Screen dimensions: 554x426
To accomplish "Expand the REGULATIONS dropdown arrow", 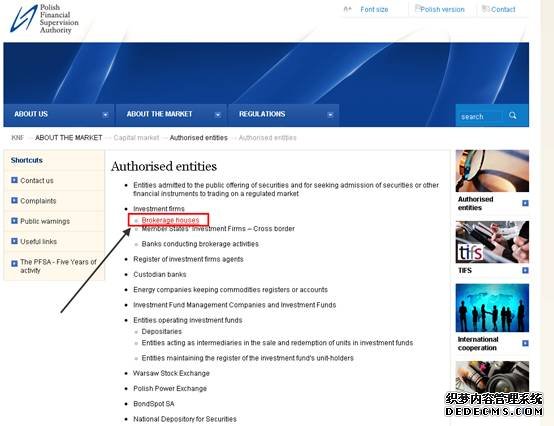I will 330,115.
